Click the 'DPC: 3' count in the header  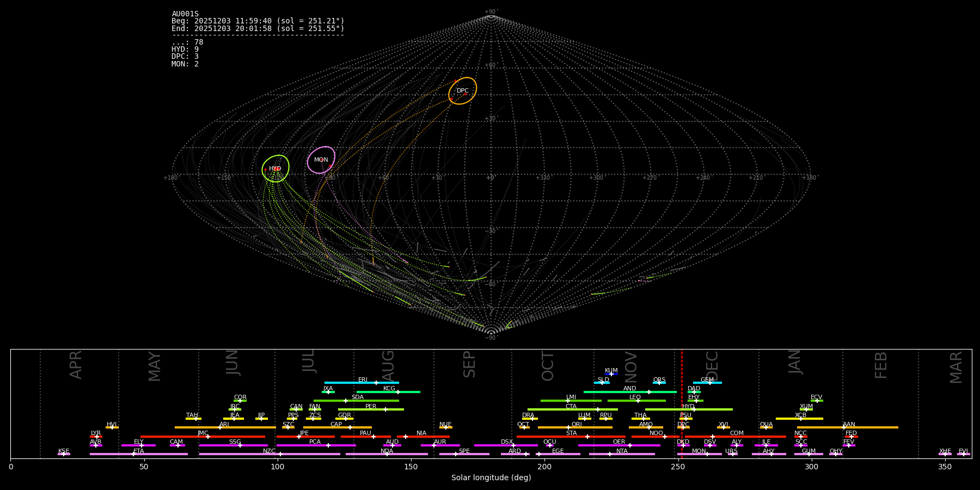pos(185,57)
